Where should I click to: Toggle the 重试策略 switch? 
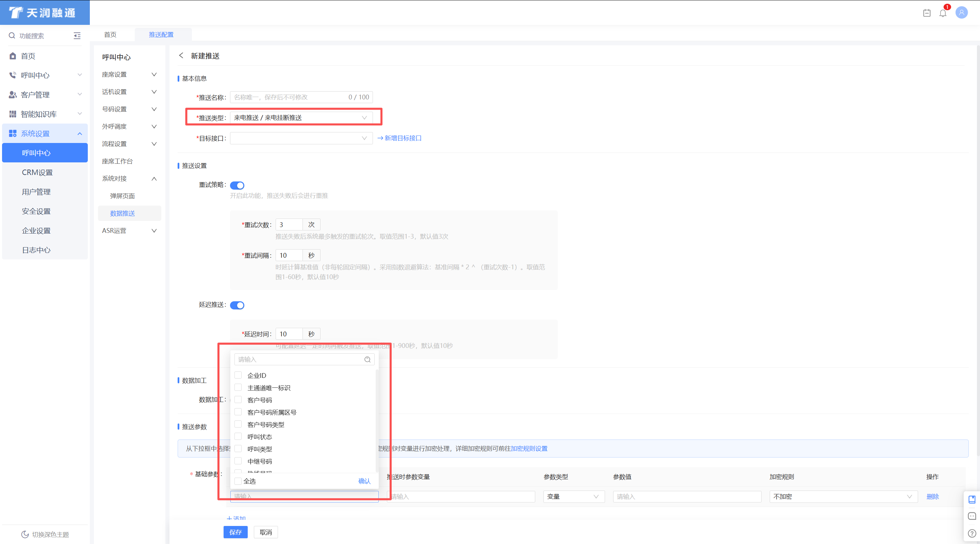click(237, 186)
